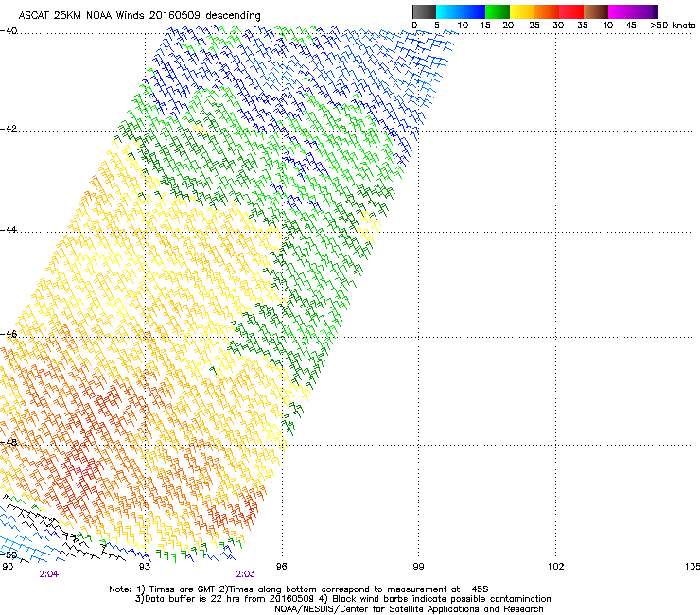Click the '>50 knots' legend label
Image resolution: width=700 pixels, height=615 pixels.
tap(673, 26)
